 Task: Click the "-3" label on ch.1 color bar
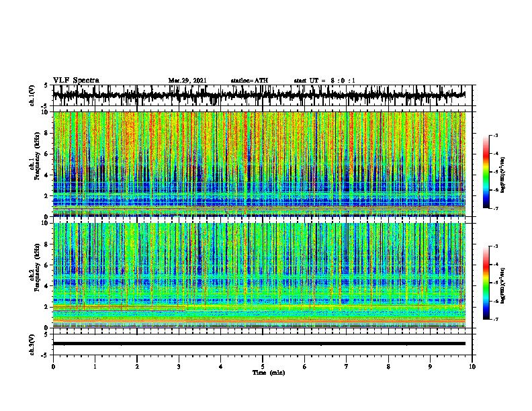pyautogui.click(x=495, y=136)
